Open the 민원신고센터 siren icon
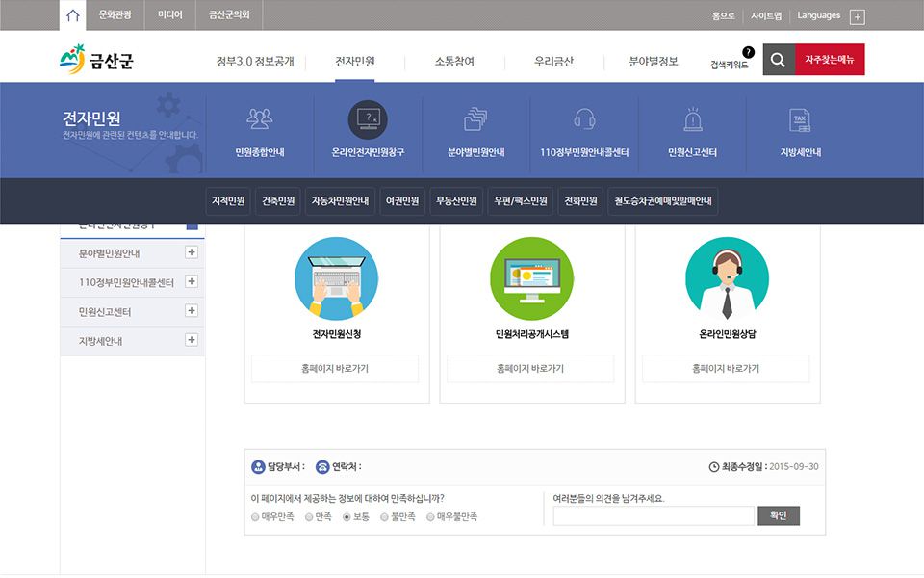Screen dimensions: 924x578 pyautogui.click(x=692, y=119)
